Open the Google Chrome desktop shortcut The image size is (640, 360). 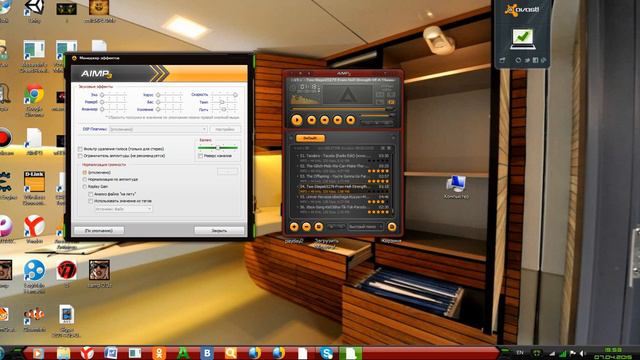point(34,100)
